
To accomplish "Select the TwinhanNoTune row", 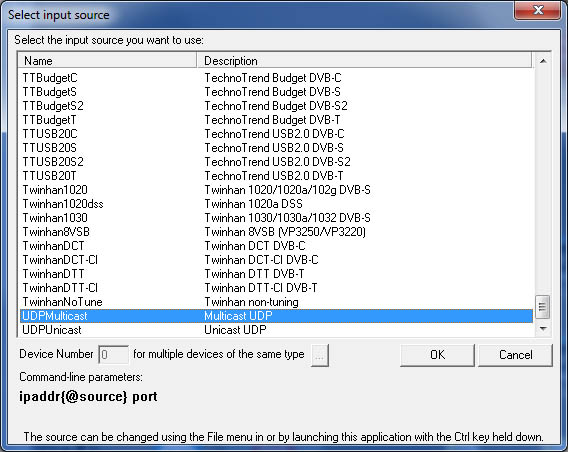I will (x=276, y=302).
